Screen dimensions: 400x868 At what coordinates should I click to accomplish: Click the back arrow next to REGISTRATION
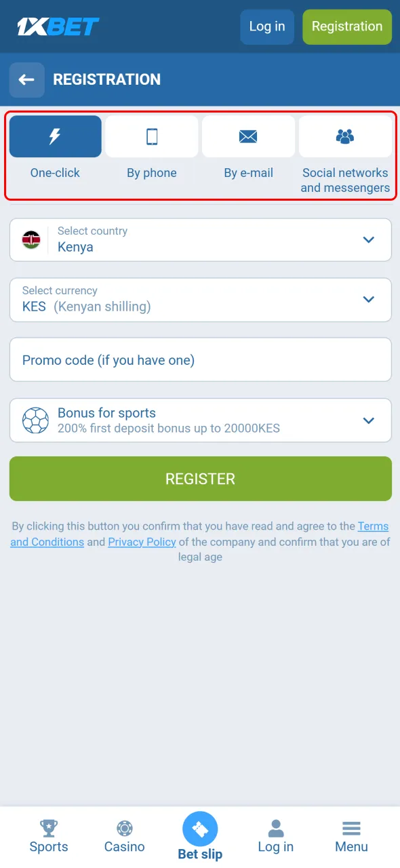point(26,79)
